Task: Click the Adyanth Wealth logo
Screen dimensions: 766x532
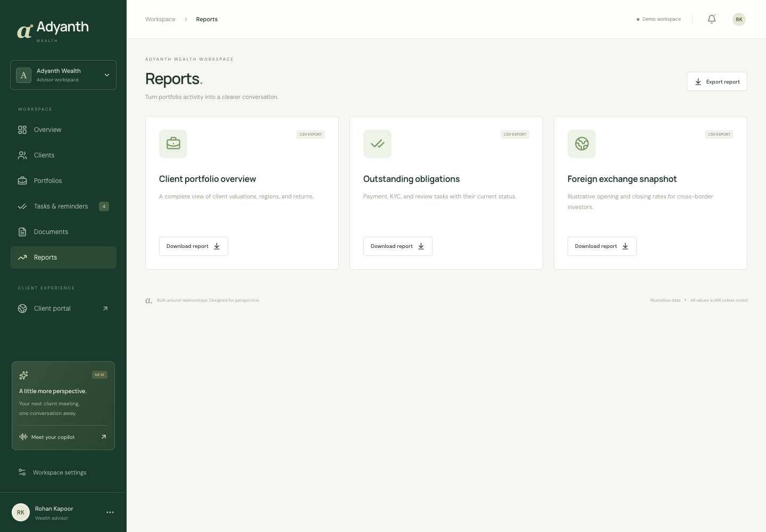Action: (x=53, y=31)
